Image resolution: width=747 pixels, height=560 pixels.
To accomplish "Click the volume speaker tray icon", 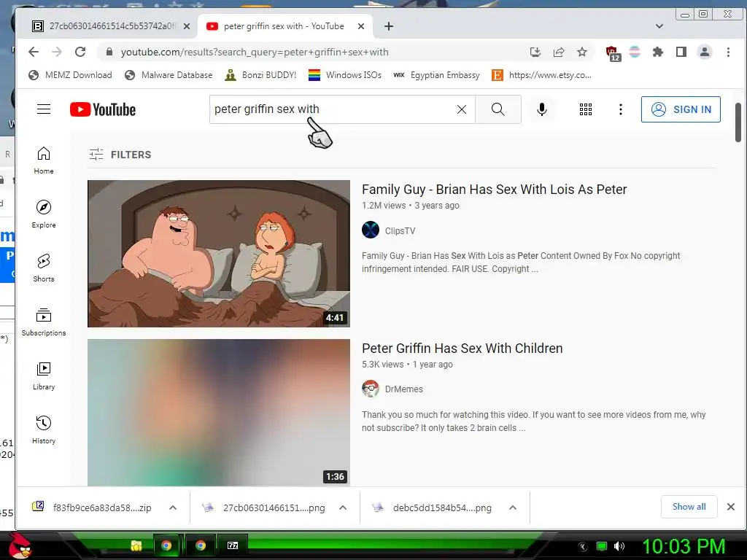I will (619, 546).
